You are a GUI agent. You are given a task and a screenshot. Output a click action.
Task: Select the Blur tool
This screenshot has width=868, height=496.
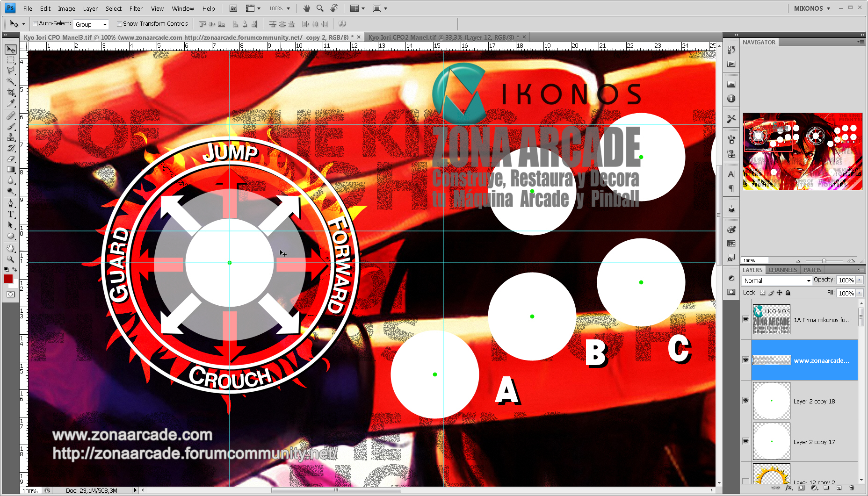(x=11, y=180)
